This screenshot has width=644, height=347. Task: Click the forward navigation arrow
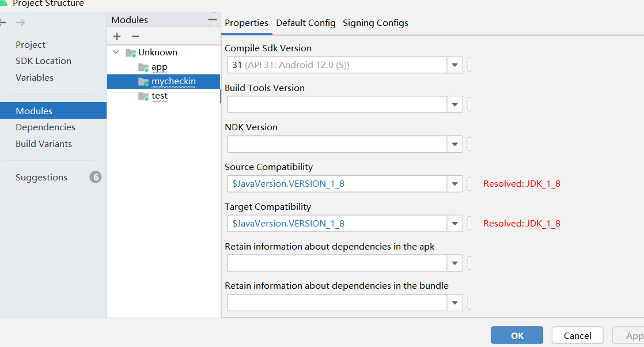click(20, 22)
